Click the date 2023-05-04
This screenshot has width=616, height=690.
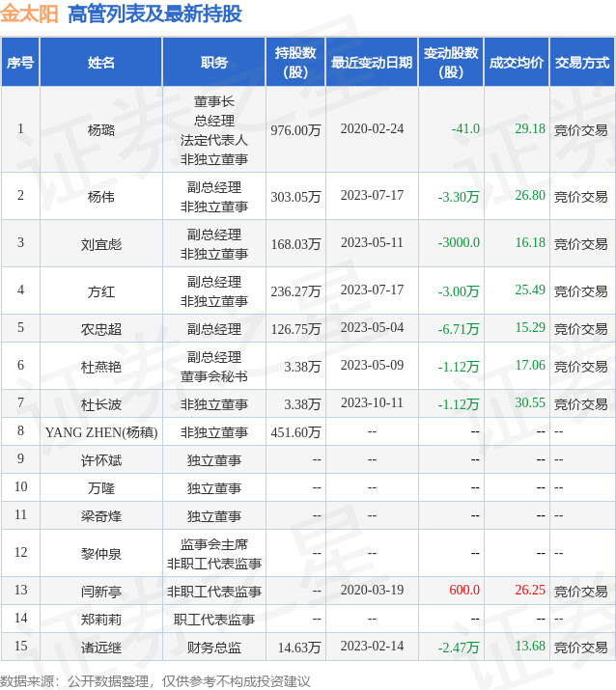click(x=372, y=328)
